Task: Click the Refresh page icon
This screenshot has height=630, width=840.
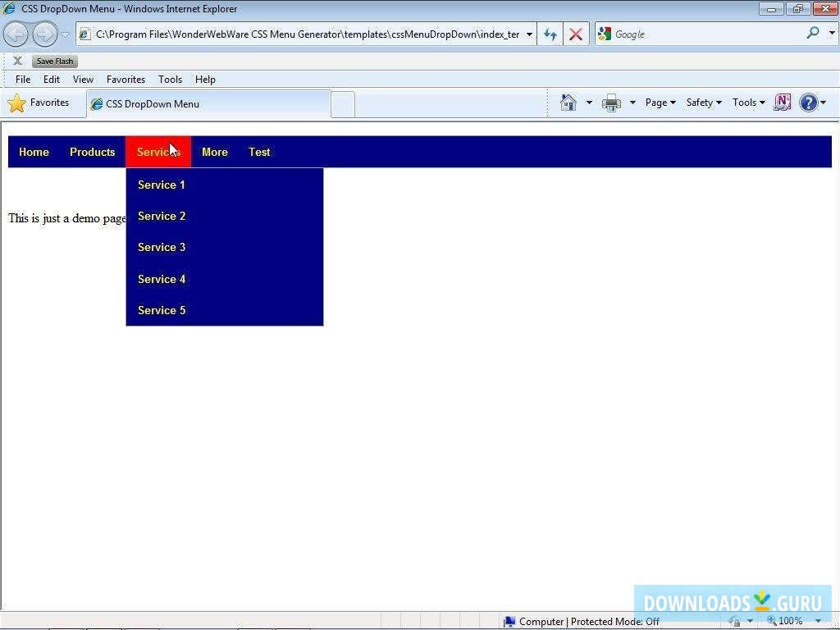Action: point(550,34)
